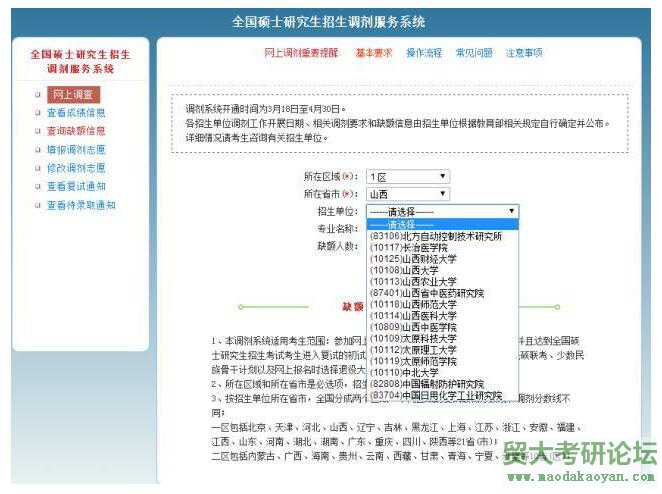The height and width of the screenshot is (494, 662).
Task: Choose (10119)太原师范学院 from the list
Action: click(442, 361)
